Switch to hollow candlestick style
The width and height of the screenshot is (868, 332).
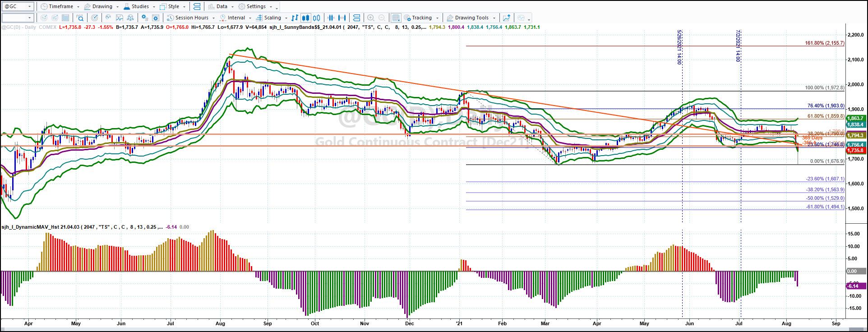pyautogui.click(x=317, y=18)
